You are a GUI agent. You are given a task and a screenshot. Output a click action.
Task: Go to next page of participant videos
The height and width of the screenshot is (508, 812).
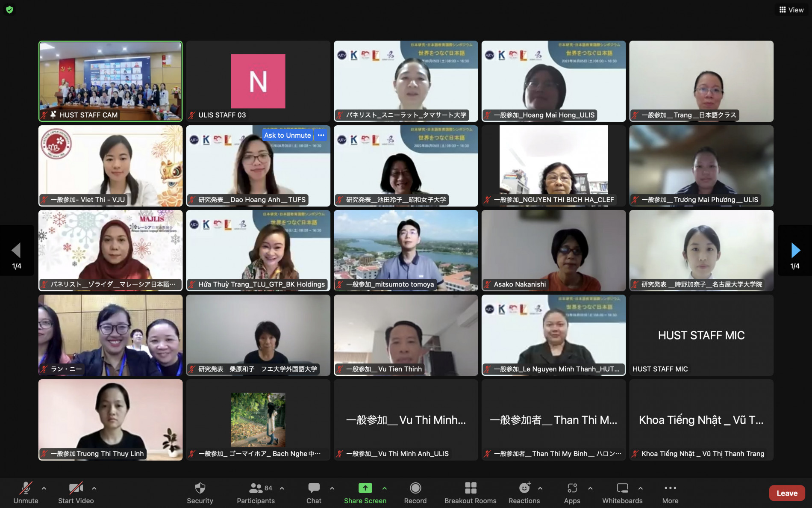coord(795,251)
